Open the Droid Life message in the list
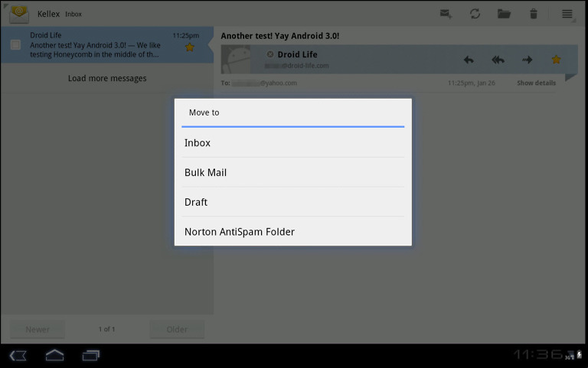This screenshot has height=368, width=588. pyautogui.click(x=107, y=44)
